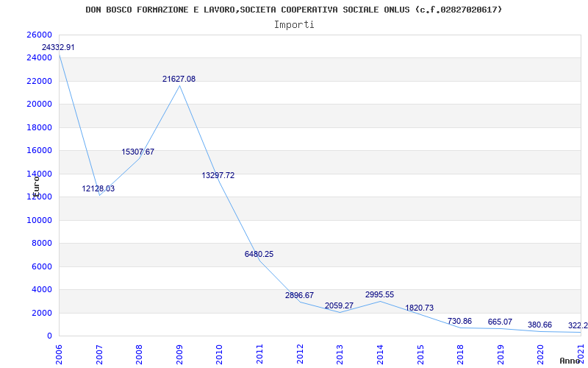
Task: Select the data label 15307.67
Action: [x=137, y=152]
